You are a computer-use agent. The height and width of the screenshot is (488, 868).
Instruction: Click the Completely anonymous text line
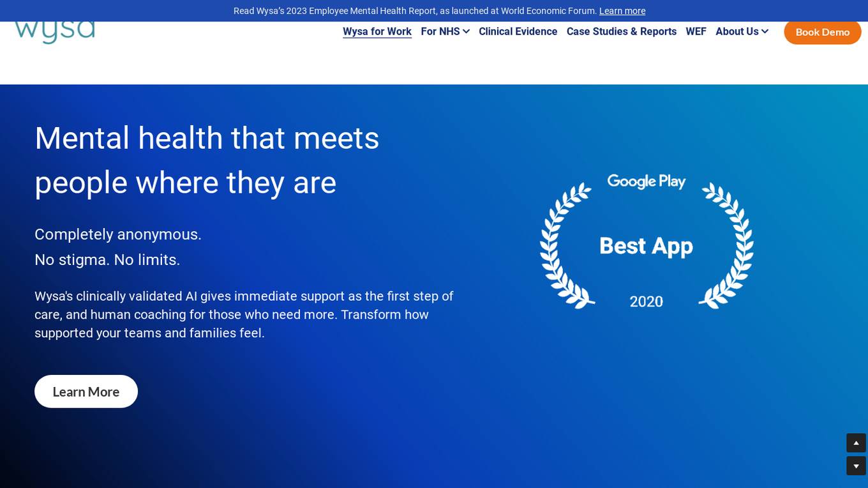pyautogui.click(x=118, y=234)
